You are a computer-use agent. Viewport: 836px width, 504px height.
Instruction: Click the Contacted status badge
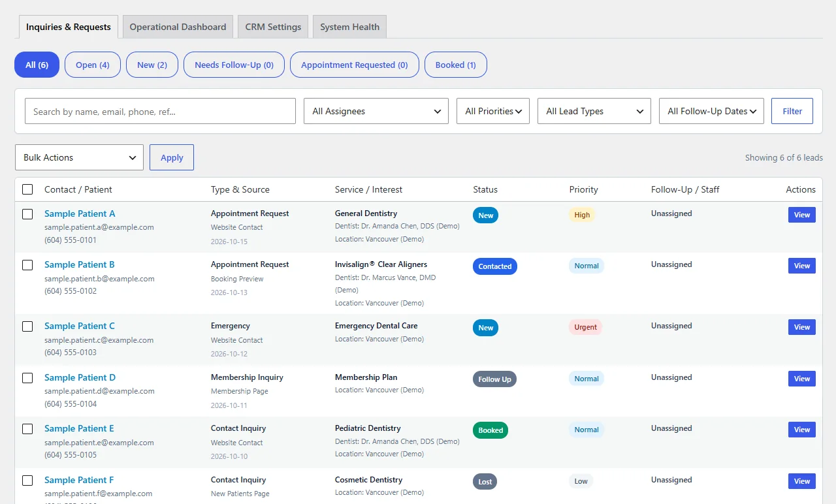495,266
